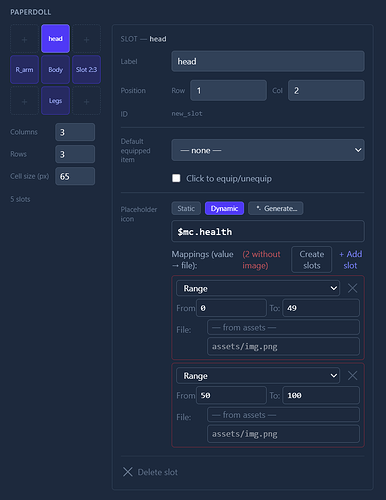The width and height of the screenshot is (386, 500).
Task: Select the head slot in paperdoll grid
Action: pos(55,39)
